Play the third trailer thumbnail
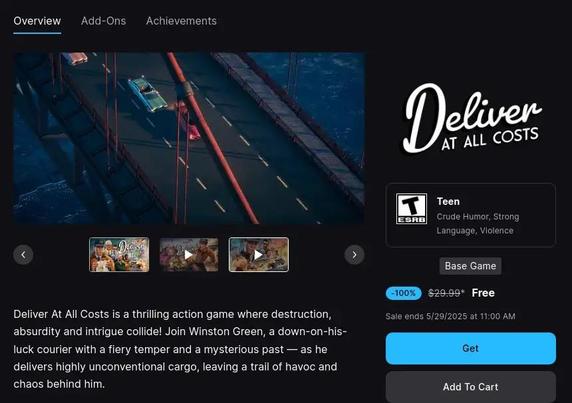This screenshot has width=572, height=403. [259, 255]
